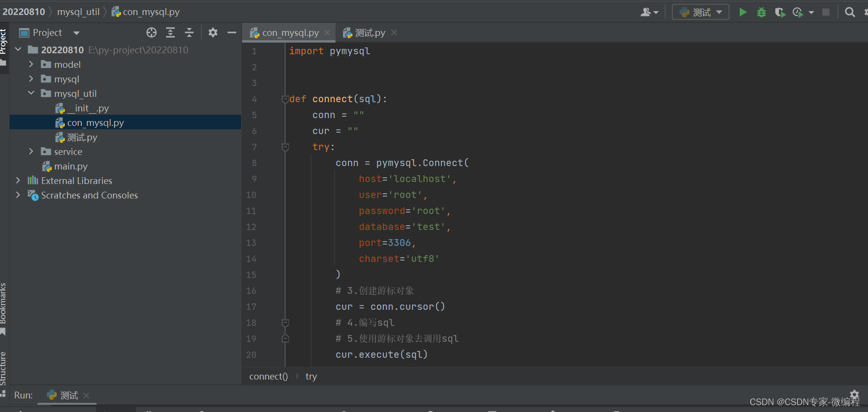The height and width of the screenshot is (412, 868).
Task: Click cur.execute(sql) code line
Action: pos(381,354)
